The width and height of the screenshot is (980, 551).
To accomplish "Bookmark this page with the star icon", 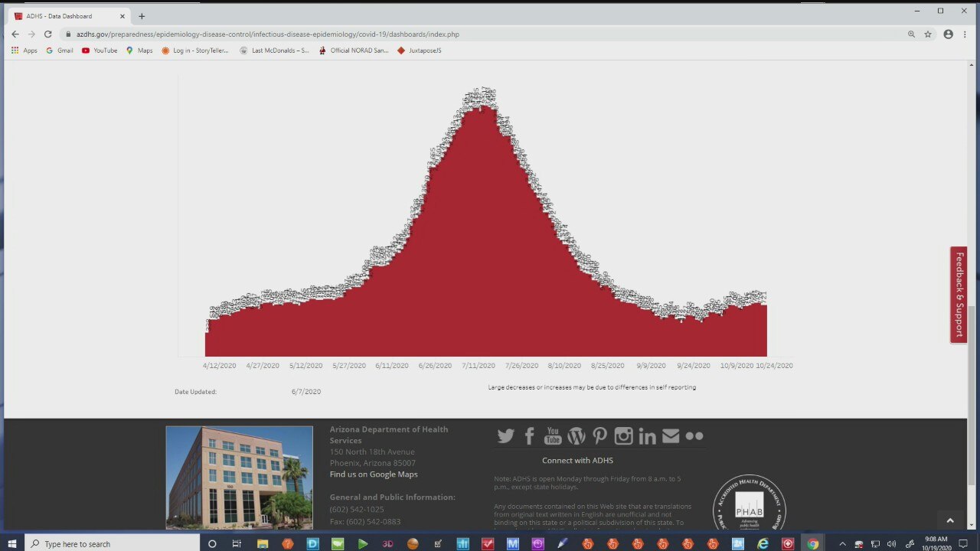I will pyautogui.click(x=928, y=34).
